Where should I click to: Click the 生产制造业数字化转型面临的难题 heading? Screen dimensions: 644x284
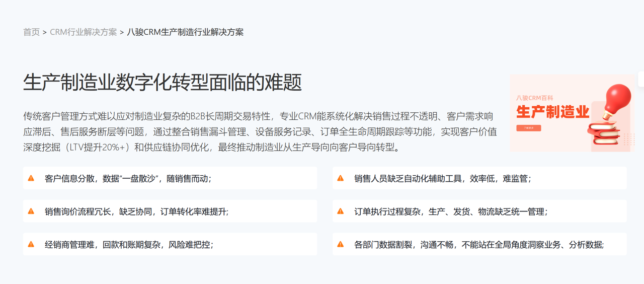(162, 82)
